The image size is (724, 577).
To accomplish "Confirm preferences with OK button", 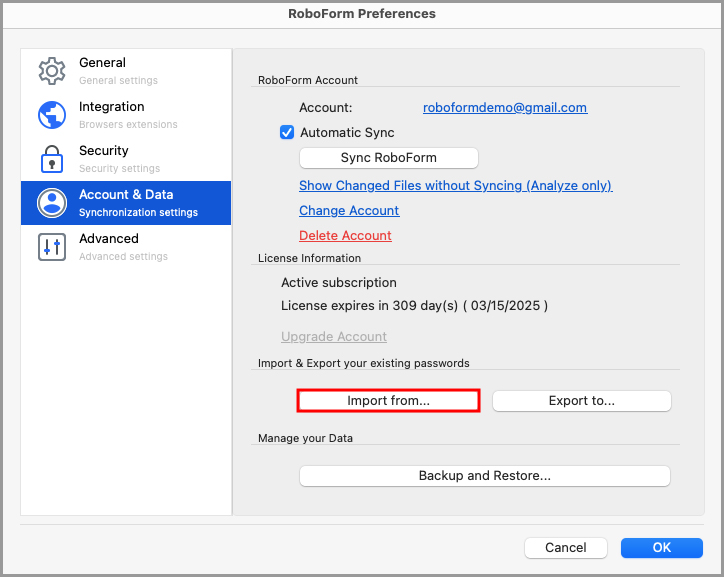I will (662, 548).
